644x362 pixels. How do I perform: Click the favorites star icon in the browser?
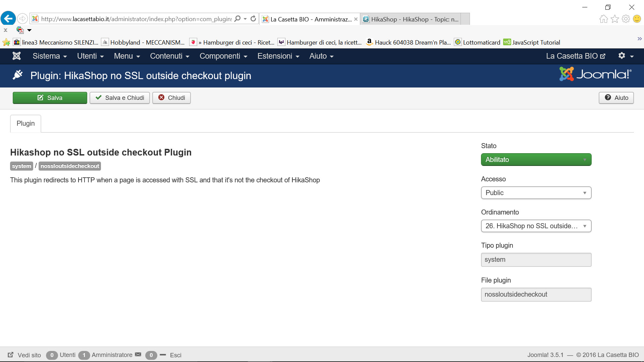pos(614,19)
